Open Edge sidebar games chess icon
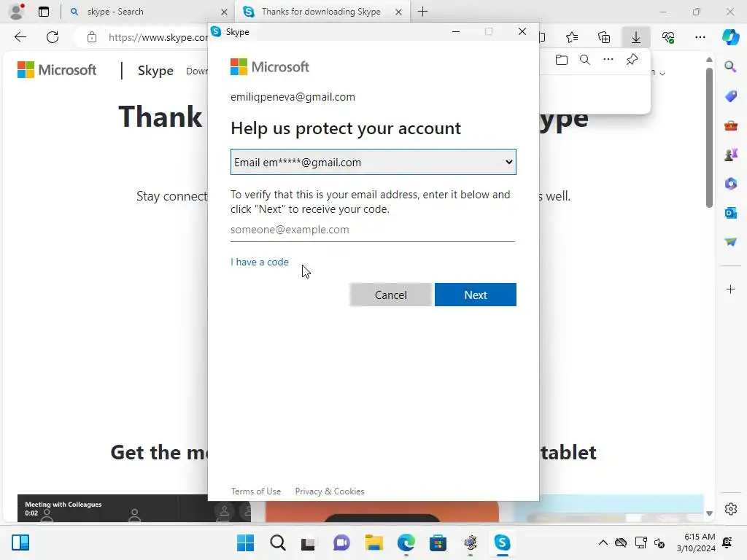Screen dimensions: 747x560 click(x=730, y=155)
